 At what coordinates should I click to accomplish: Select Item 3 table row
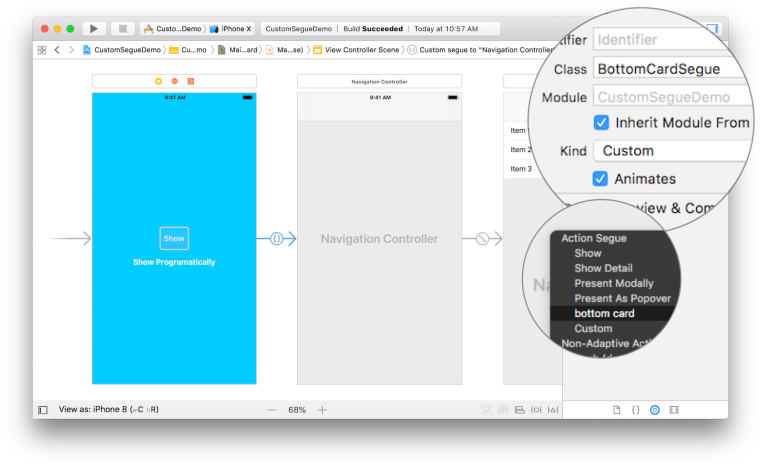tap(521, 169)
